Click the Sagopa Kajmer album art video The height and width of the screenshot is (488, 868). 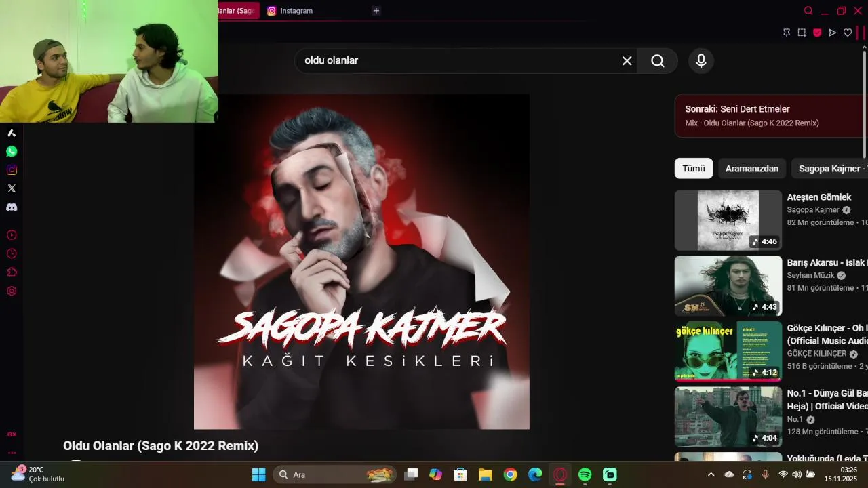pos(361,262)
